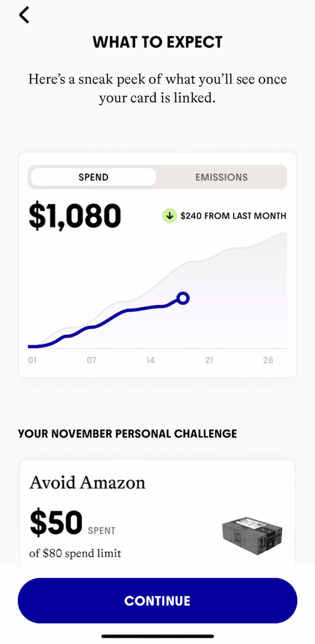The width and height of the screenshot is (315, 644).
Task: Select day 01 on the chart axis
Action: [32, 360]
